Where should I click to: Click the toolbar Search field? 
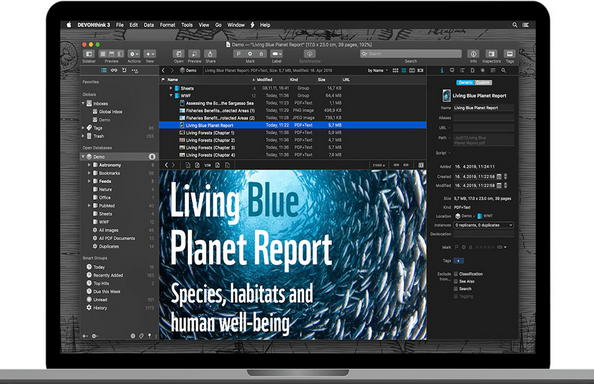(x=411, y=54)
